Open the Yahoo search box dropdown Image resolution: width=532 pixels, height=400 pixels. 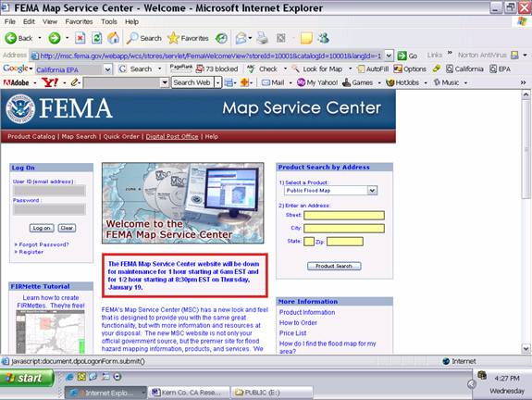pyautogui.click(x=165, y=82)
